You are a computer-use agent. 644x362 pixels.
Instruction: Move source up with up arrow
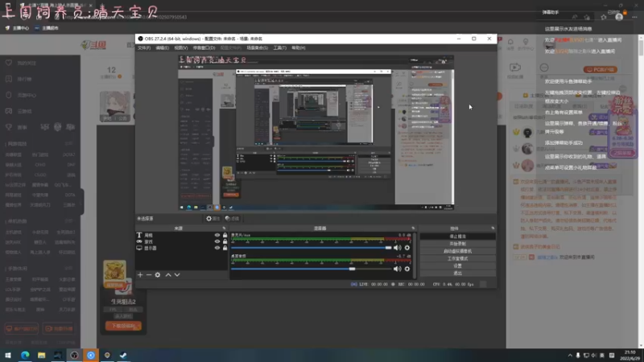tap(168, 274)
